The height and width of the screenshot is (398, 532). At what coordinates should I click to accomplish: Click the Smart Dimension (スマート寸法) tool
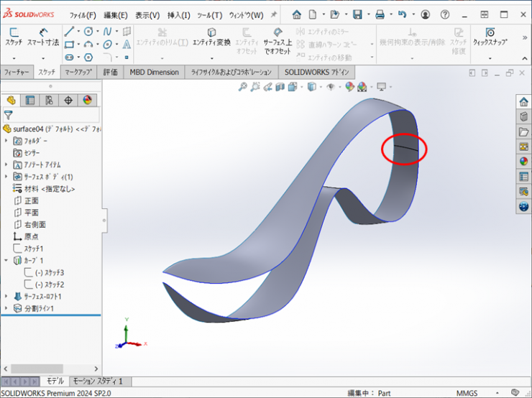click(42, 37)
